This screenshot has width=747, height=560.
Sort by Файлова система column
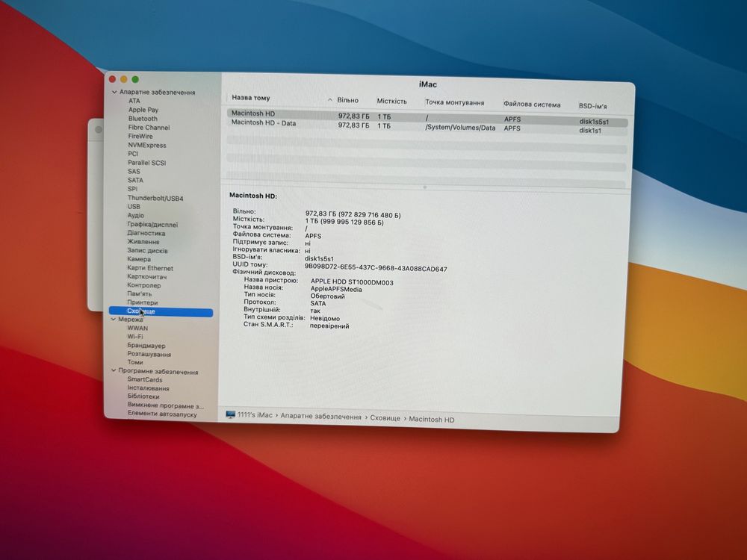532,105
